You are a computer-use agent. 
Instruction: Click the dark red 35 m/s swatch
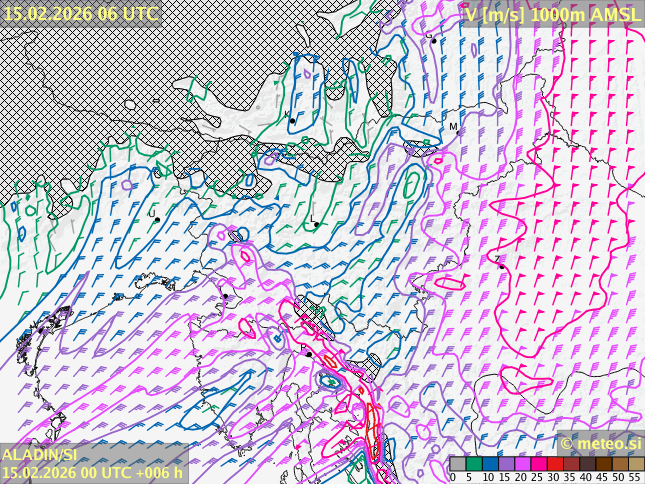tap(570, 463)
